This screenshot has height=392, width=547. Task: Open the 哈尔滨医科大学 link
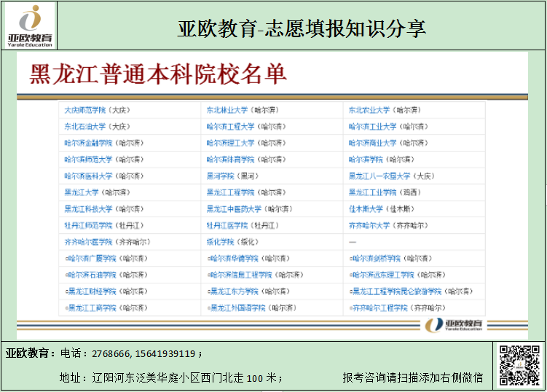(x=88, y=176)
